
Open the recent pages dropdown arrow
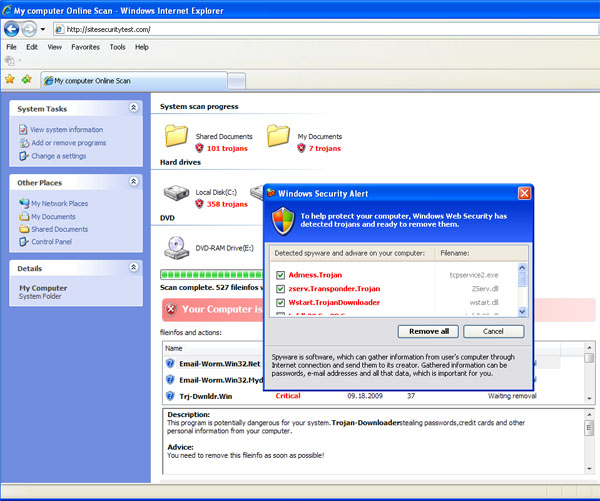tap(43, 29)
